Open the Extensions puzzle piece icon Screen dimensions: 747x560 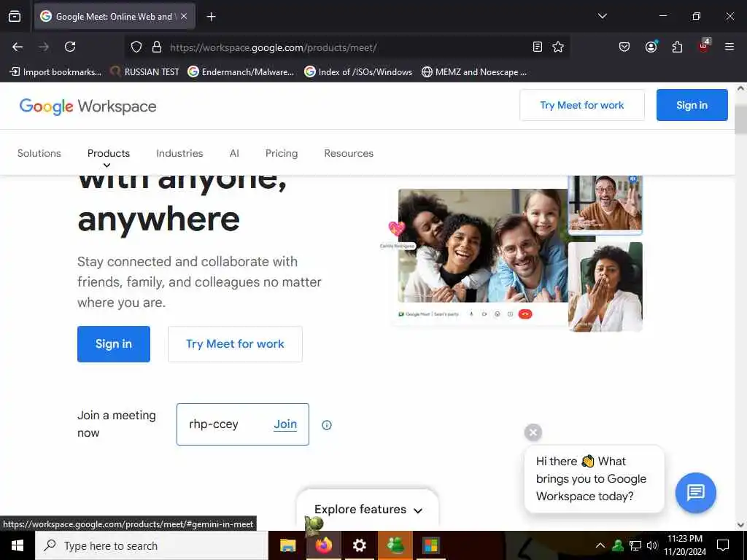677,47
